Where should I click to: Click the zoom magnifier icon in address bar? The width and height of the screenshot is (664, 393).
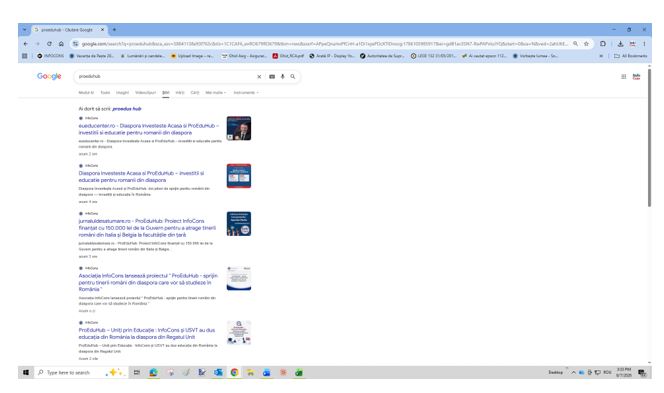(x=575, y=44)
